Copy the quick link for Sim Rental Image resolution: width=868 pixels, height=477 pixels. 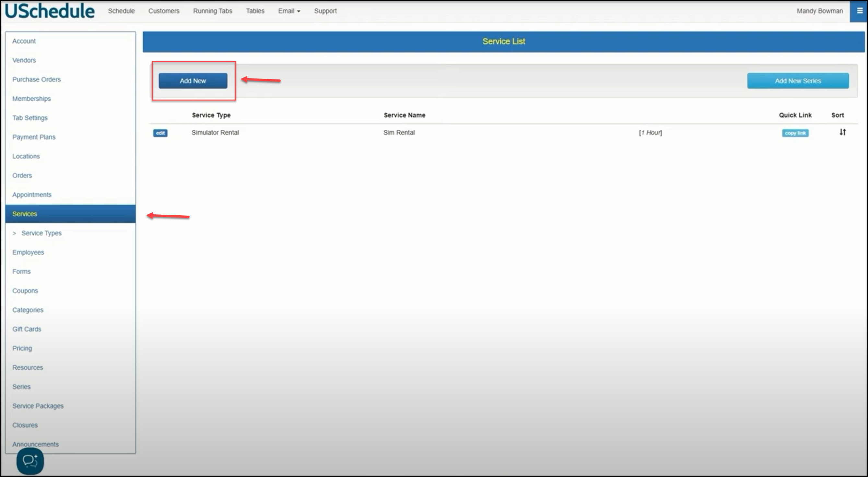795,133
